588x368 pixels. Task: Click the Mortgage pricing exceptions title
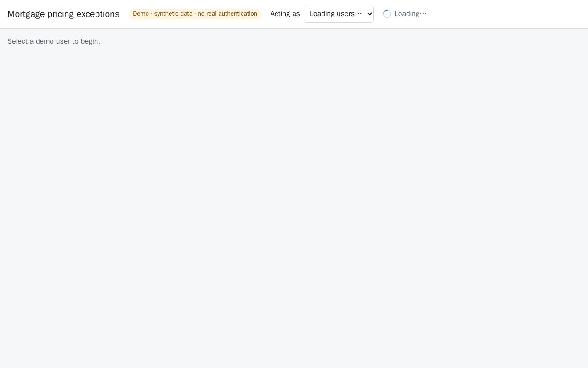[x=63, y=14]
